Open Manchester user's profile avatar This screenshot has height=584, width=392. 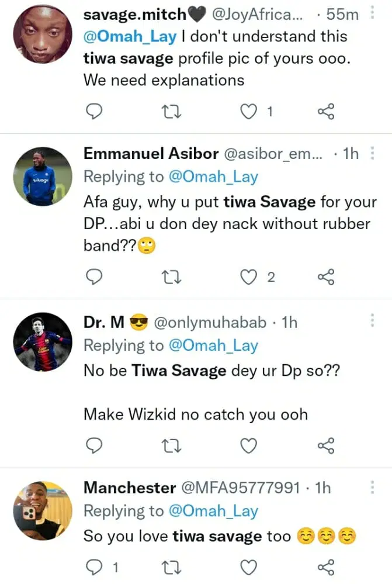(x=43, y=511)
